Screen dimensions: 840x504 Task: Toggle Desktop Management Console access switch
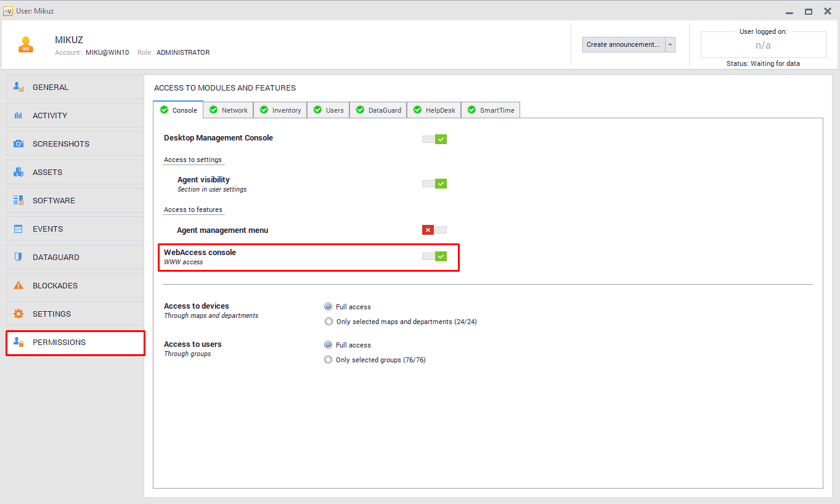tap(434, 139)
